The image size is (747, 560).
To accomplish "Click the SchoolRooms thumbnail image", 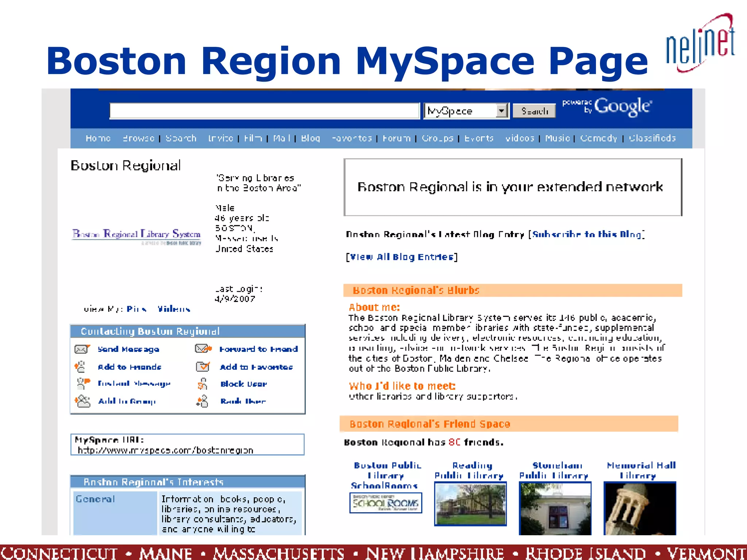I will point(386,503).
